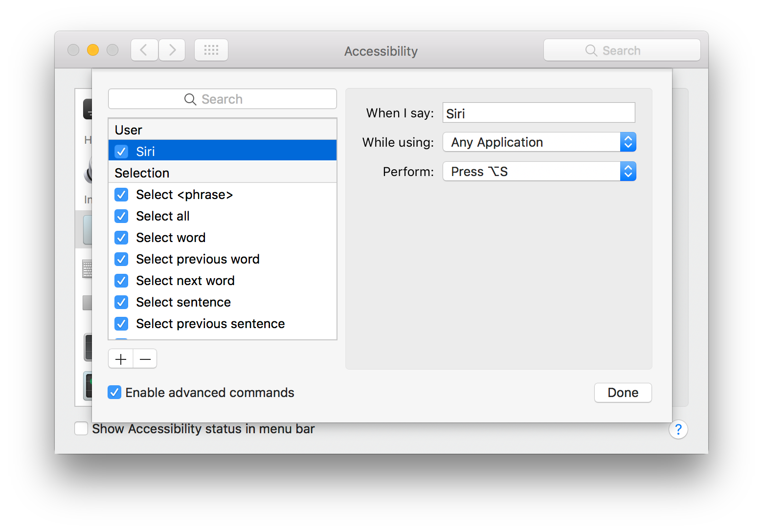Minimize the window with yellow button
Image resolution: width=763 pixels, height=532 pixels.
(x=93, y=50)
